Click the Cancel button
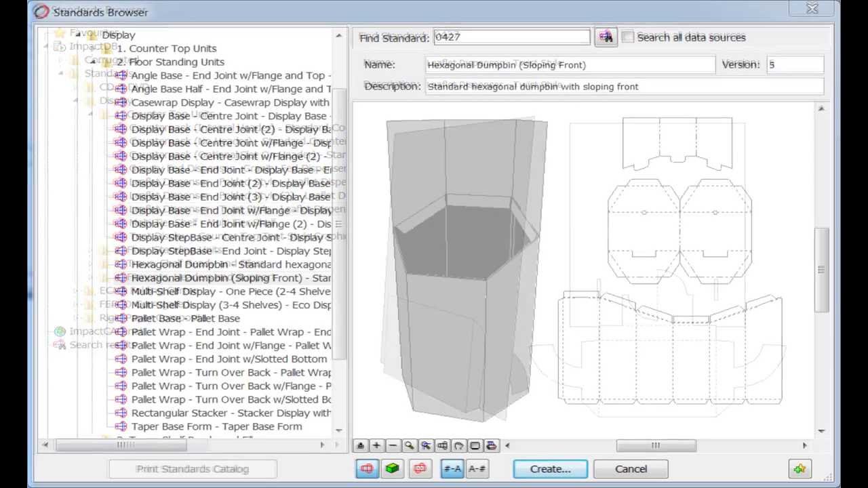 tap(631, 468)
